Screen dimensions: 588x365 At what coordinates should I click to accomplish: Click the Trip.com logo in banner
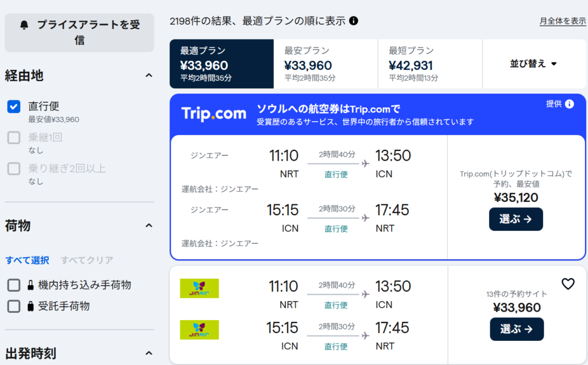point(214,114)
